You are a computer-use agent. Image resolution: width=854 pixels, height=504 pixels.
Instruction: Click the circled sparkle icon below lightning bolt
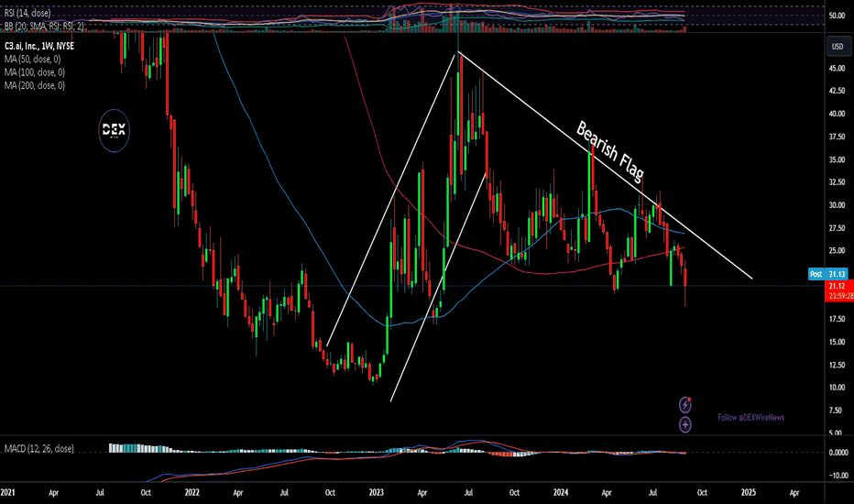tap(685, 424)
